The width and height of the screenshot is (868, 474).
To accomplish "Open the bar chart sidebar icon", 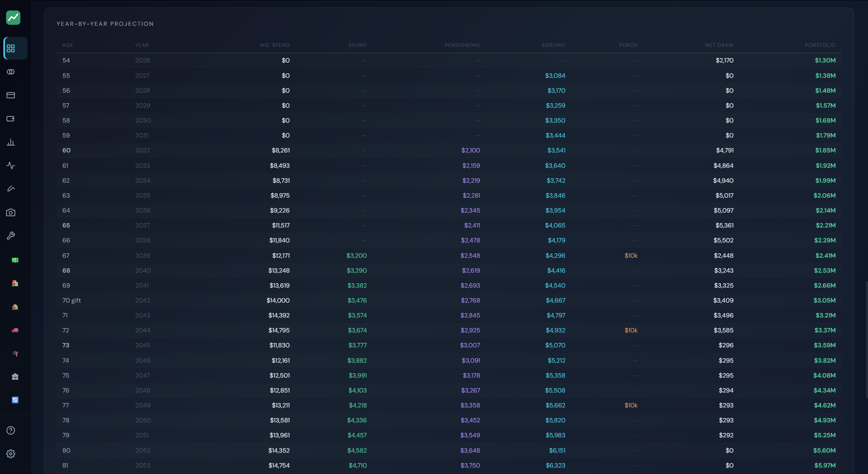I will [11, 142].
